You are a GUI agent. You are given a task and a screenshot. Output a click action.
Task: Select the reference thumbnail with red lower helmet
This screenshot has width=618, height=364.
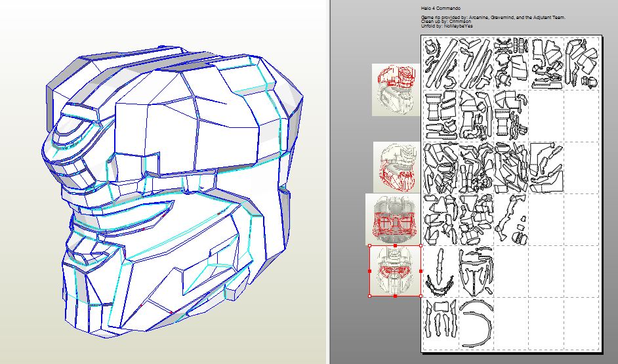397,167
